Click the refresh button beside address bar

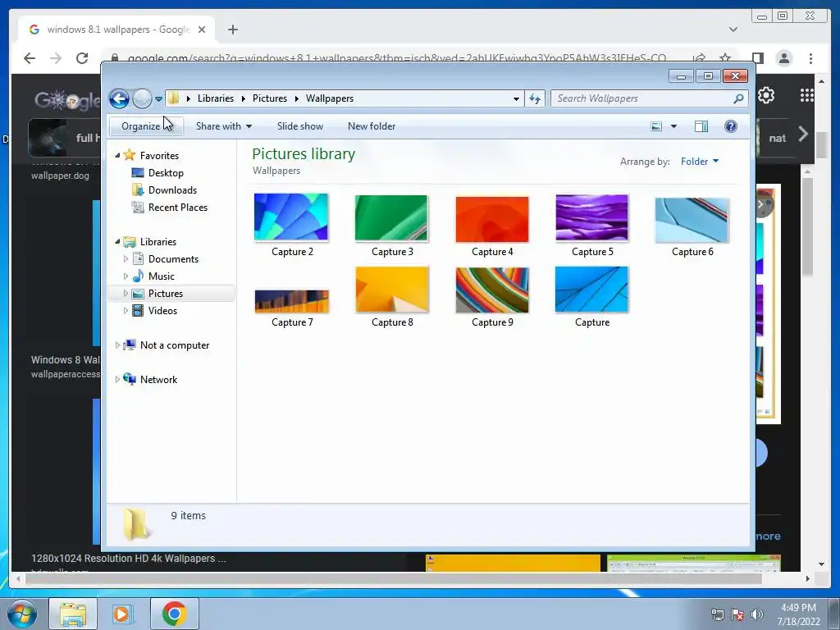pos(535,98)
